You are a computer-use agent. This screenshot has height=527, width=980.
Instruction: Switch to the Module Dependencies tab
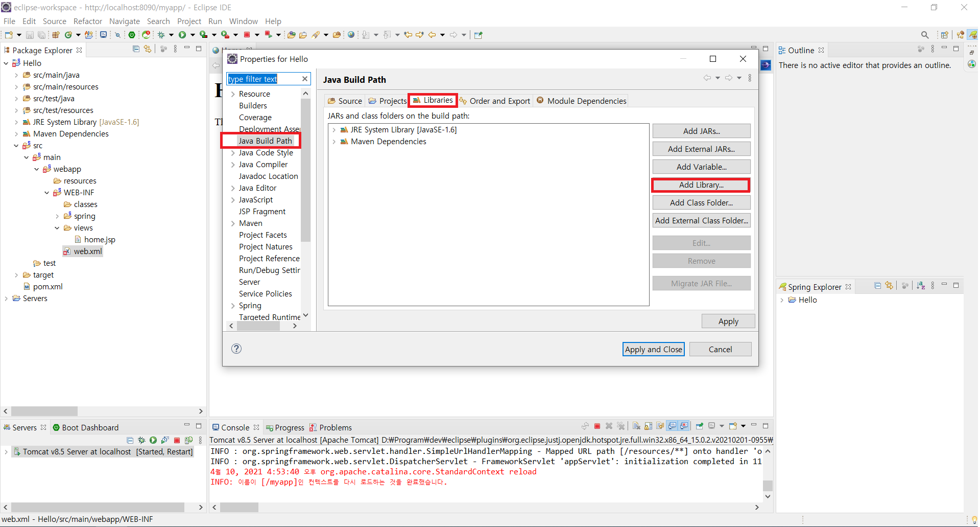[582, 101]
